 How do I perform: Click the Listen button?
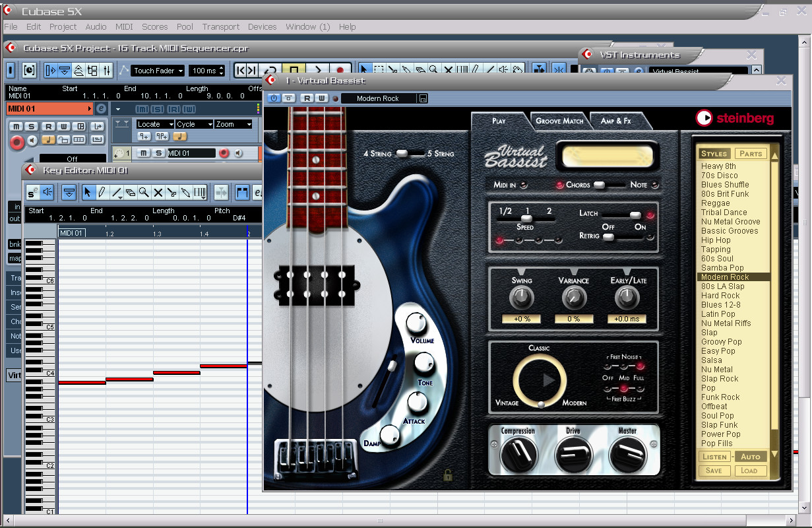[714, 456]
